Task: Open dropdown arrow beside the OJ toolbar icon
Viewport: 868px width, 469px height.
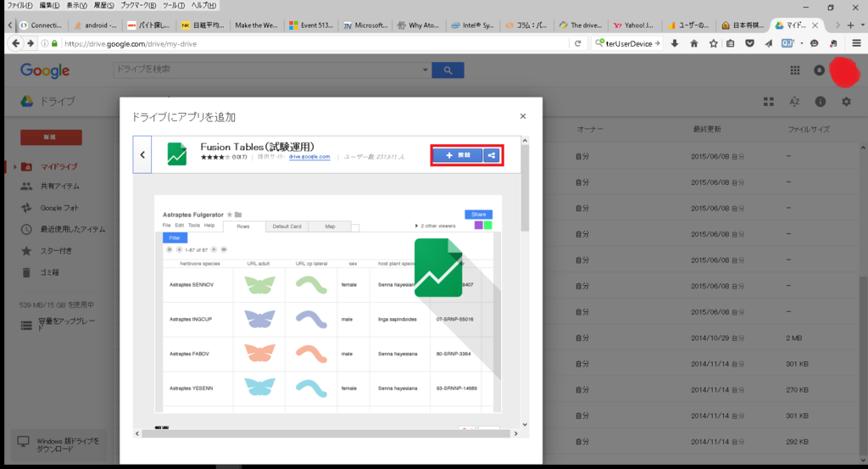Action: pos(802,43)
